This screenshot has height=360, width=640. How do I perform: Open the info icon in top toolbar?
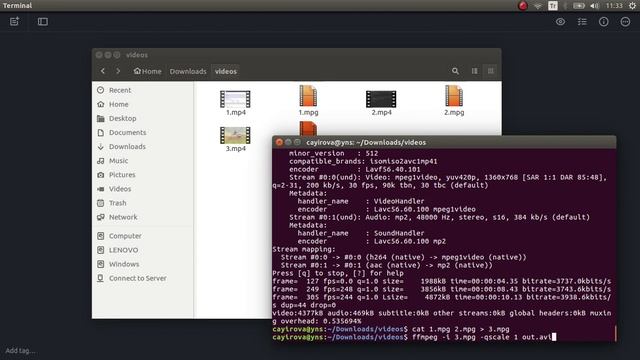pyautogui.click(x=604, y=22)
